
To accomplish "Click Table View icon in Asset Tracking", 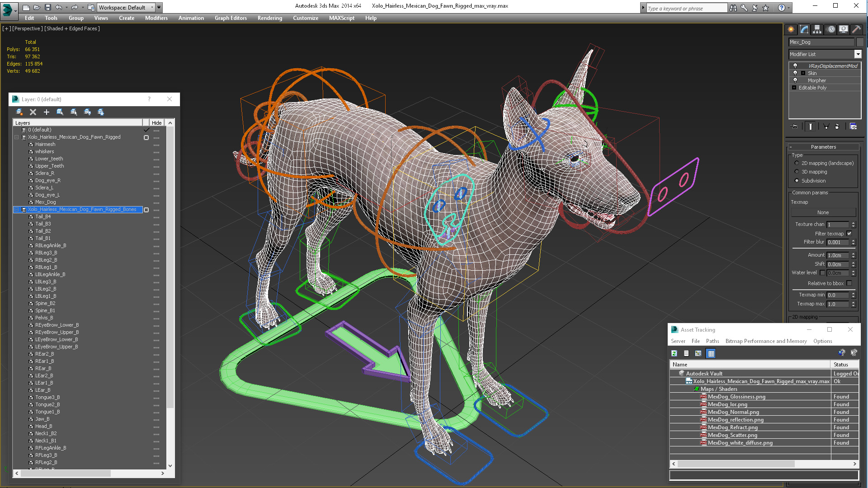I will click(711, 353).
